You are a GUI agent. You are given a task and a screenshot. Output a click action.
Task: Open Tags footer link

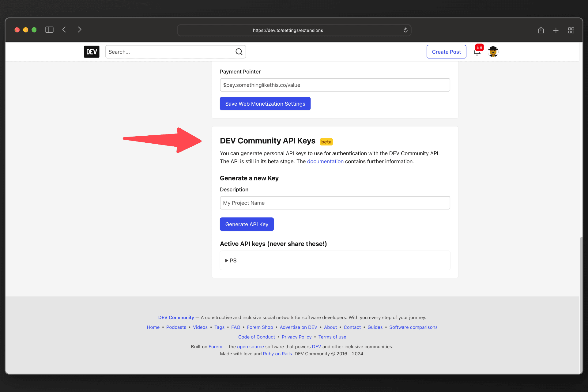tap(219, 327)
